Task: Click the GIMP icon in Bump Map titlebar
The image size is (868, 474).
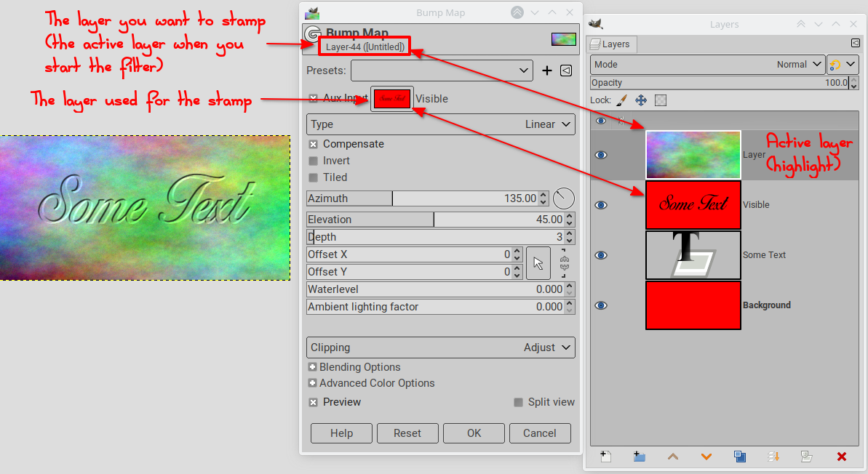Action: (312, 12)
